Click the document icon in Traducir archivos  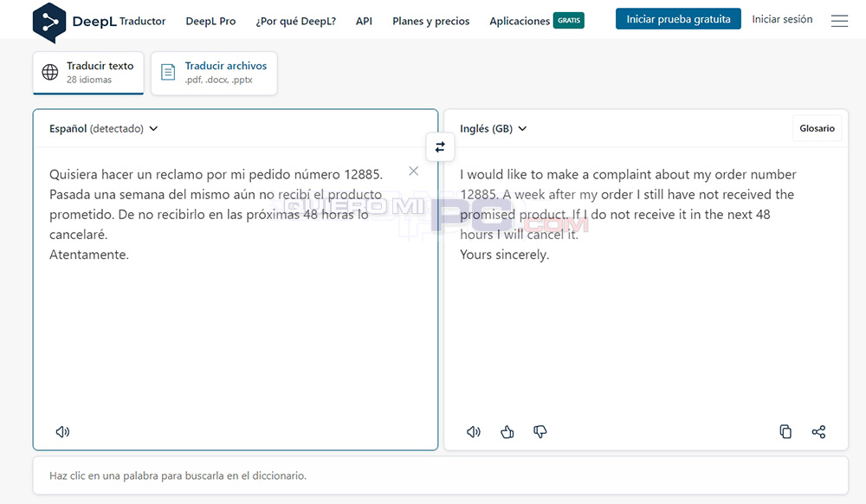pos(168,72)
